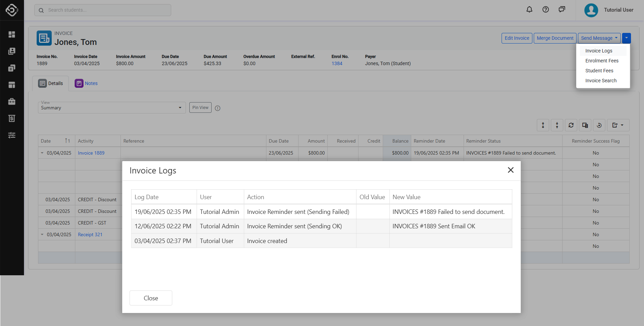Click the Search students input field
This screenshot has height=326, width=644.
[103, 10]
